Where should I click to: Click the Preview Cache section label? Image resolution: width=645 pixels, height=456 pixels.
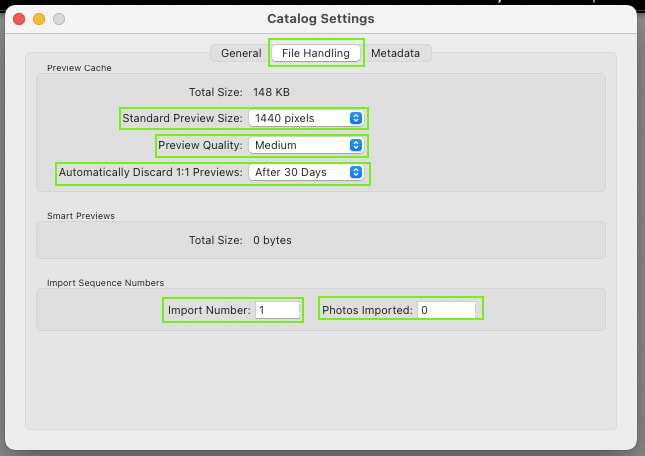pos(79,68)
